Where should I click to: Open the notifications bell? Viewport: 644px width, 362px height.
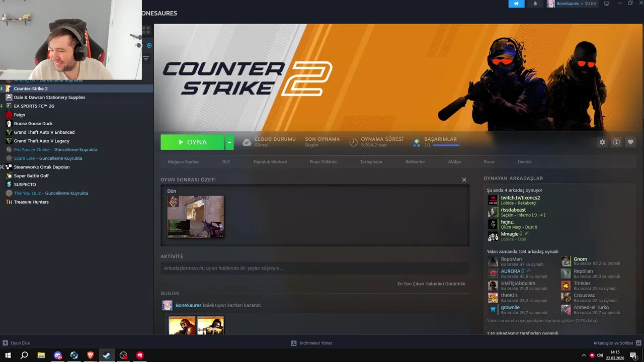coord(535,4)
